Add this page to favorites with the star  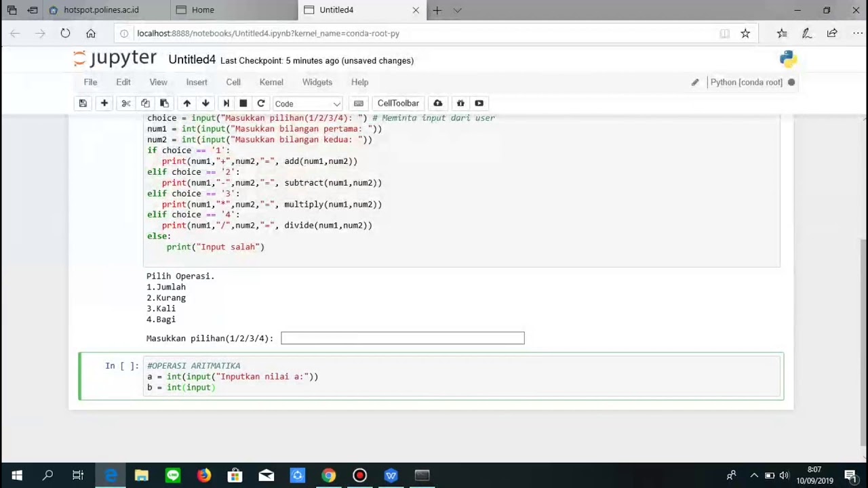pyautogui.click(x=745, y=33)
